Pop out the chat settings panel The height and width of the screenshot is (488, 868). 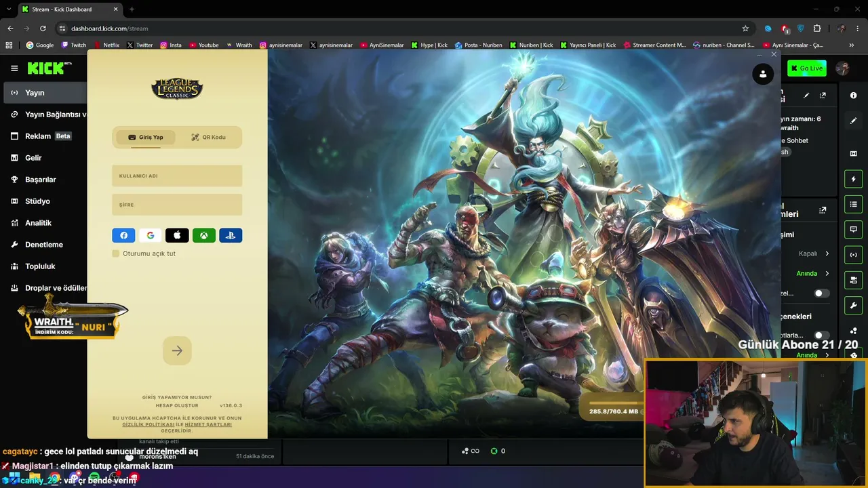point(823,211)
